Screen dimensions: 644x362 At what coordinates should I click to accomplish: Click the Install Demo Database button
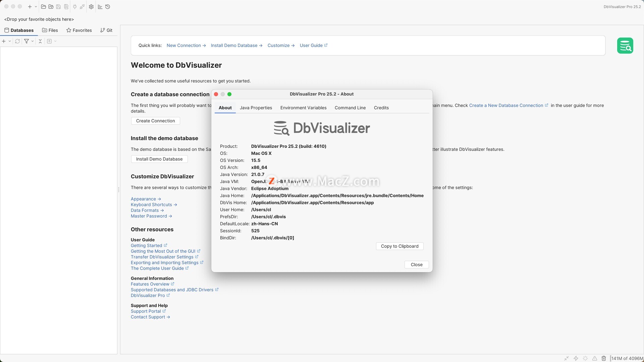(x=159, y=159)
